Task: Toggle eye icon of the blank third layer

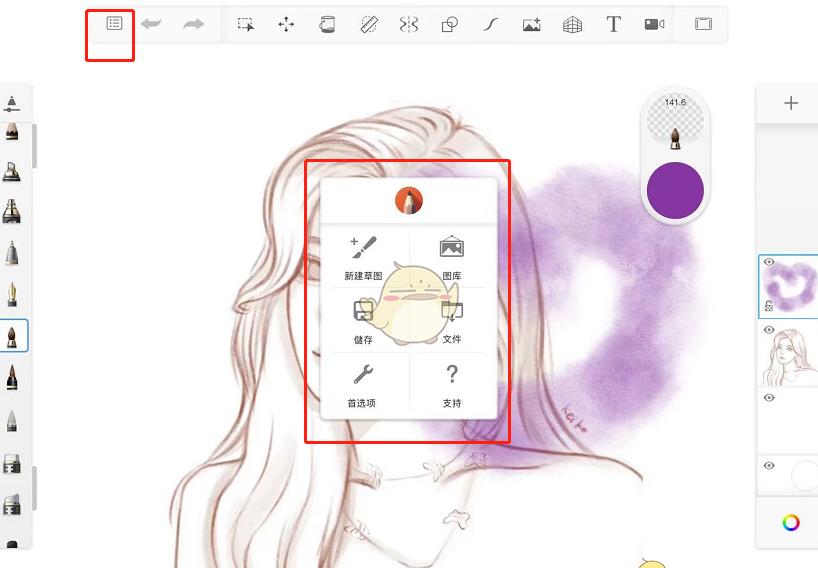Action: click(769, 398)
